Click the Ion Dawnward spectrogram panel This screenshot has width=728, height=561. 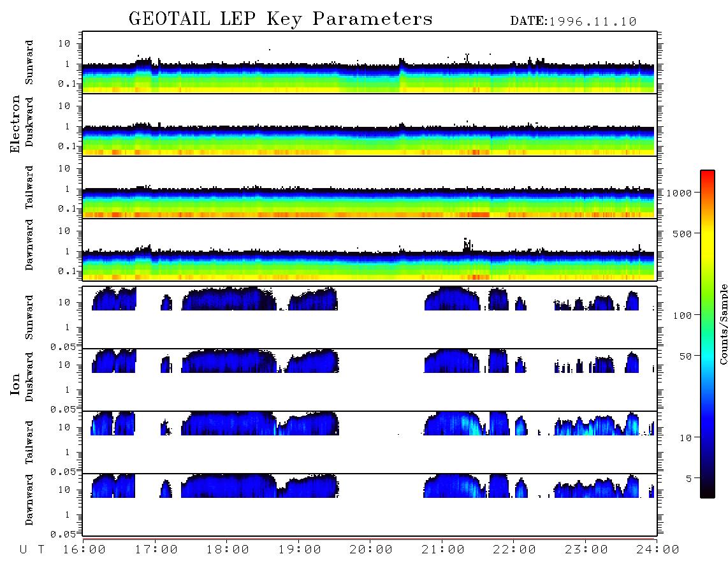[370, 504]
